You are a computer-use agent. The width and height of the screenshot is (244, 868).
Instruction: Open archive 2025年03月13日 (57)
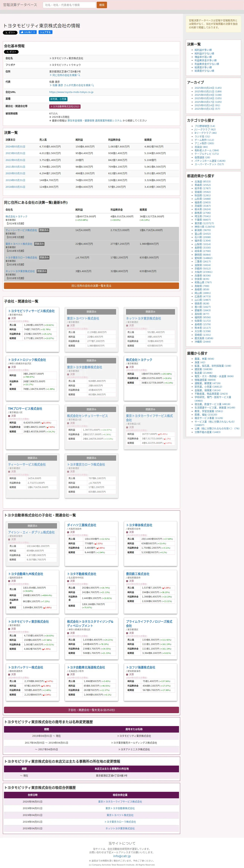click(207, 109)
